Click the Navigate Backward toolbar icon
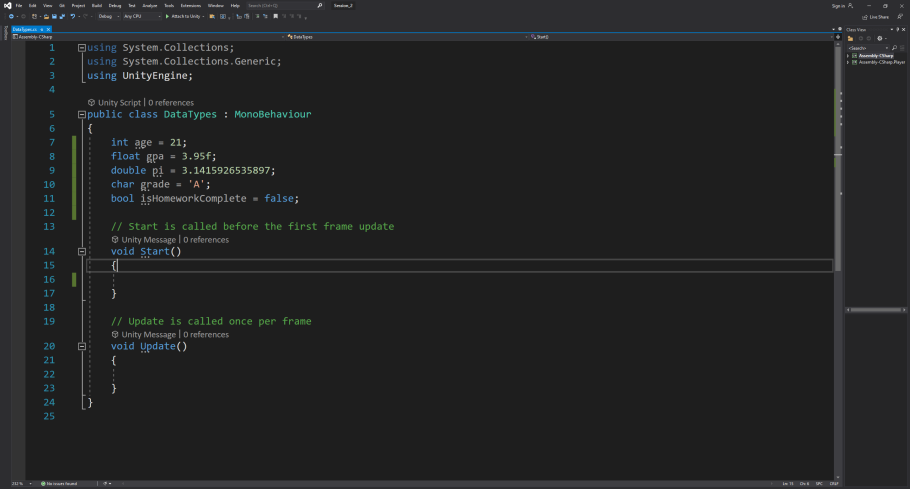 pos(11,16)
